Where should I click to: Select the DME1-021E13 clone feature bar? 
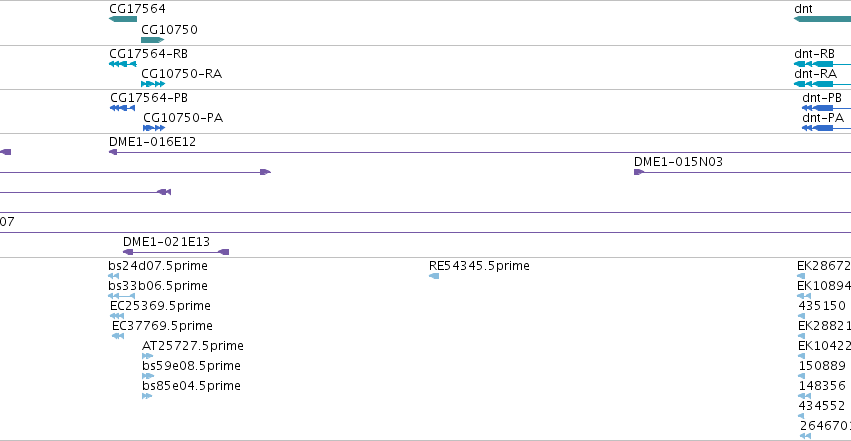tap(176, 252)
